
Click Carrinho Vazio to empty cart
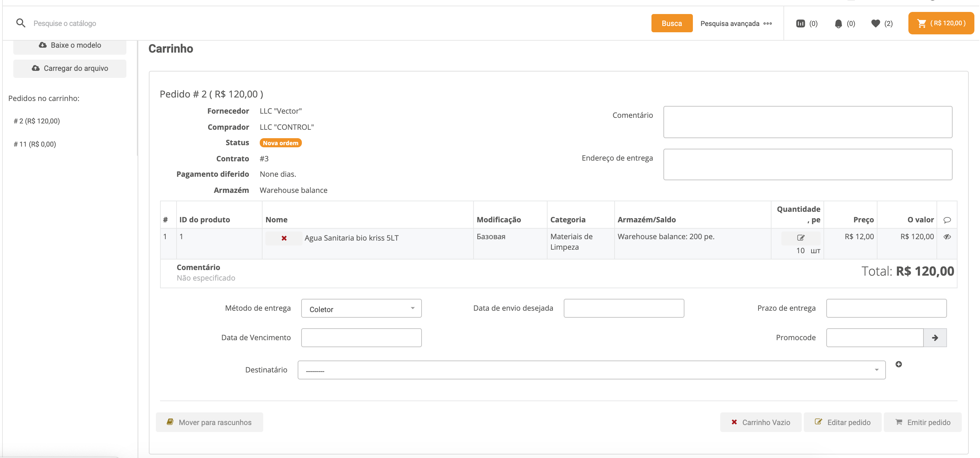(760, 422)
